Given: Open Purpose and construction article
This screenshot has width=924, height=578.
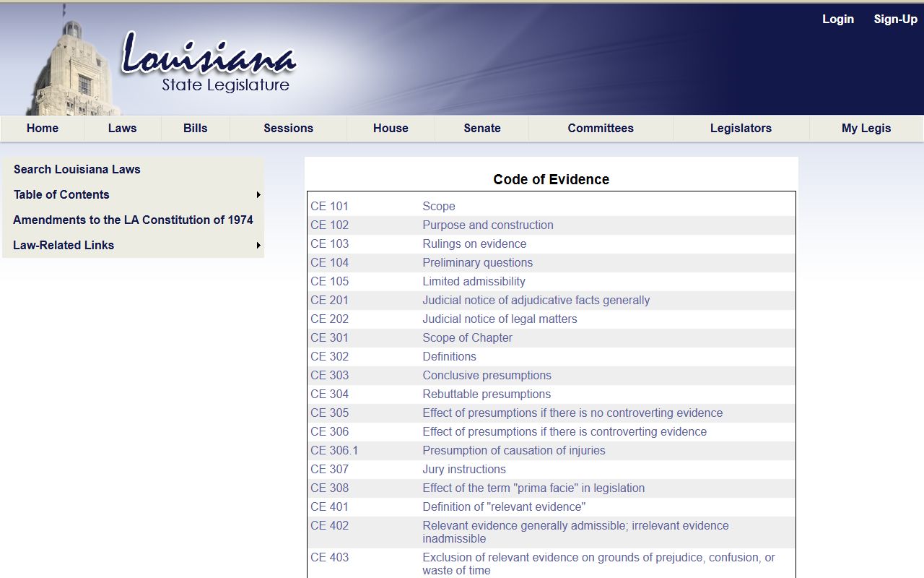Looking at the screenshot, I should [x=488, y=225].
